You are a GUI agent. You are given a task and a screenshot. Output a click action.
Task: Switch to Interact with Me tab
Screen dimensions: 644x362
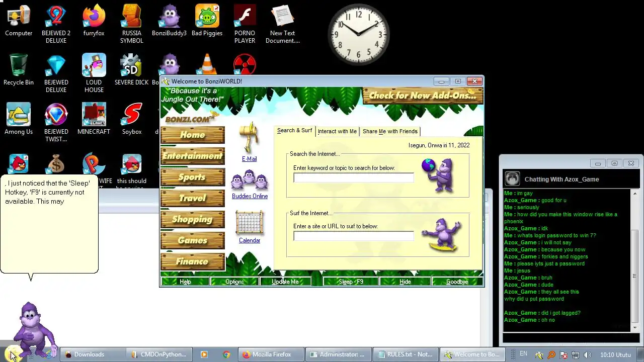(337, 131)
